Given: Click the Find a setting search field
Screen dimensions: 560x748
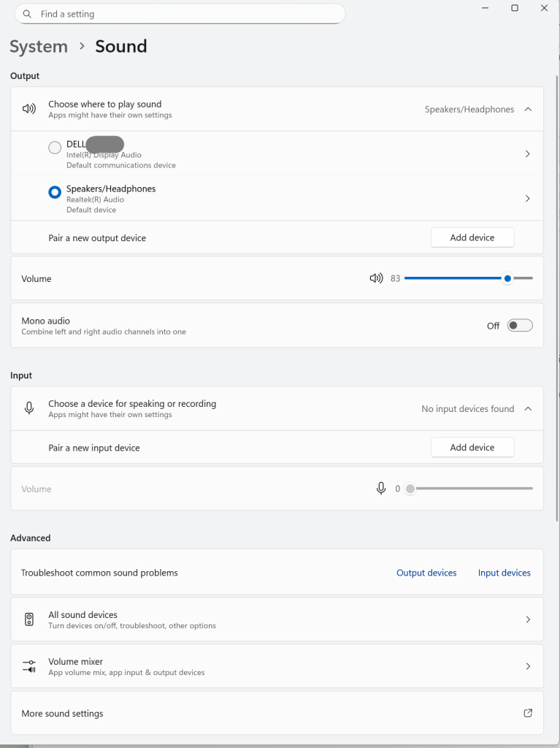Looking at the screenshot, I should click(x=183, y=14).
